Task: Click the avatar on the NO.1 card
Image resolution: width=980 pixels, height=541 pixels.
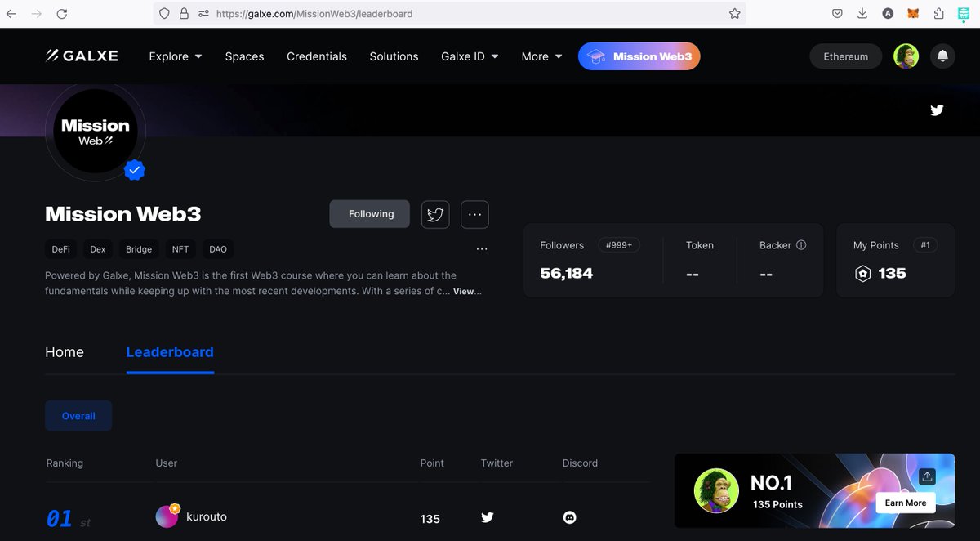Action: [x=716, y=491]
